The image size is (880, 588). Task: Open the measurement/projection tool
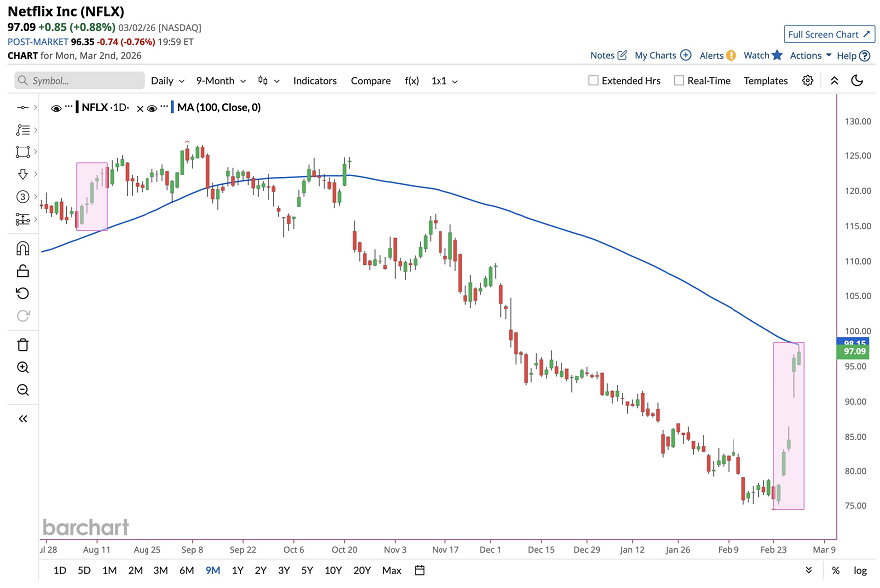tap(23, 219)
